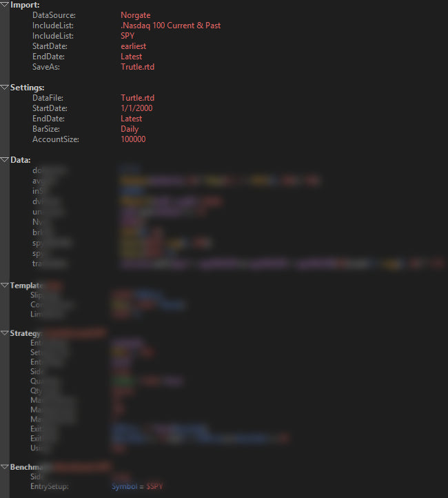Click the AccountSize: label
The height and width of the screenshot is (498, 448).
click(x=56, y=139)
